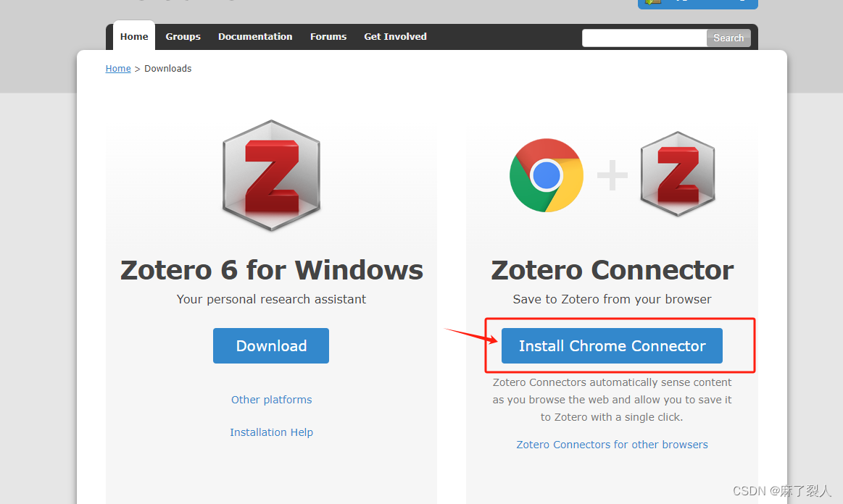843x504 pixels.
Task: Open Zotero Connectors for other browsers link
Action: tap(612, 445)
